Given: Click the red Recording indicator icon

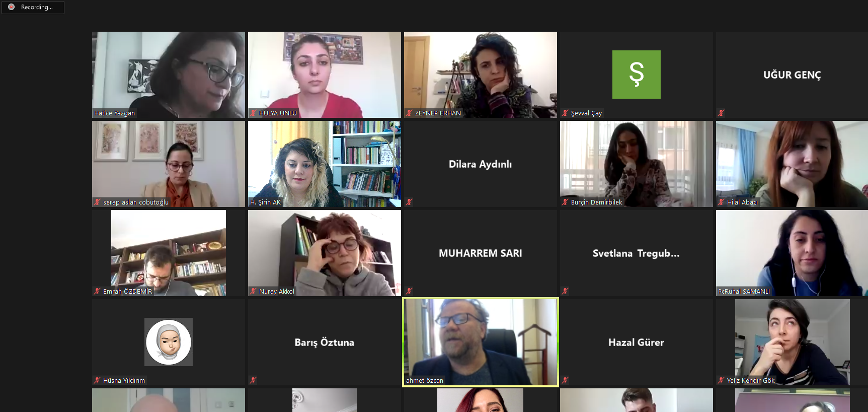Looking at the screenshot, I should pos(11,7).
